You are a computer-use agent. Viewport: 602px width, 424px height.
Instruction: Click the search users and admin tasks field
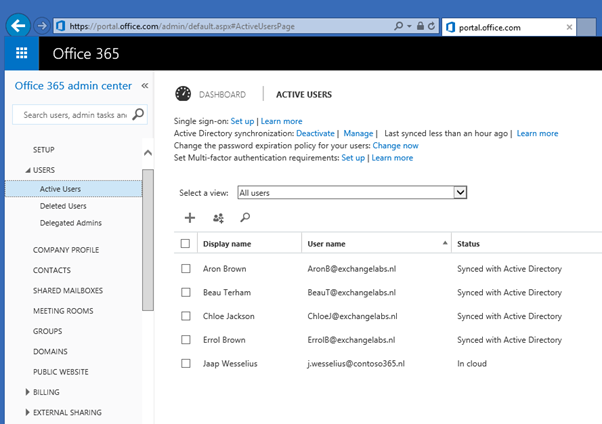[x=74, y=115]
